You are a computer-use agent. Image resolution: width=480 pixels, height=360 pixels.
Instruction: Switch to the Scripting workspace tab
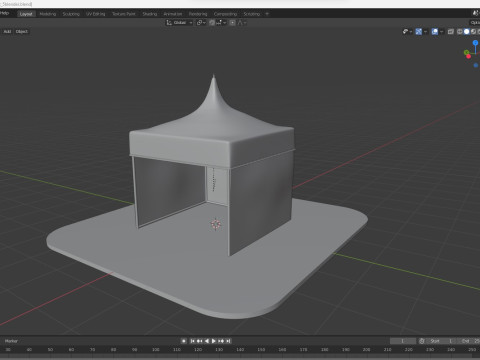[252, 14]
